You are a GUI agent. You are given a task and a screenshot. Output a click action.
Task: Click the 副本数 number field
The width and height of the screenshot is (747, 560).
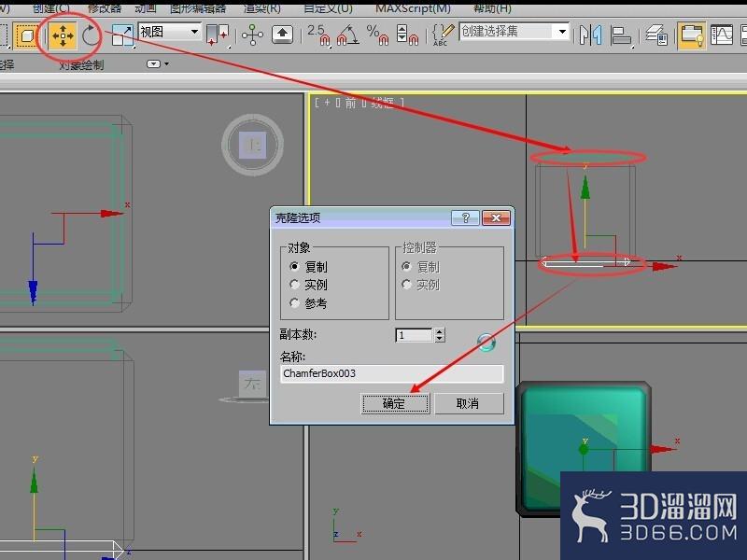pos(414,335)
